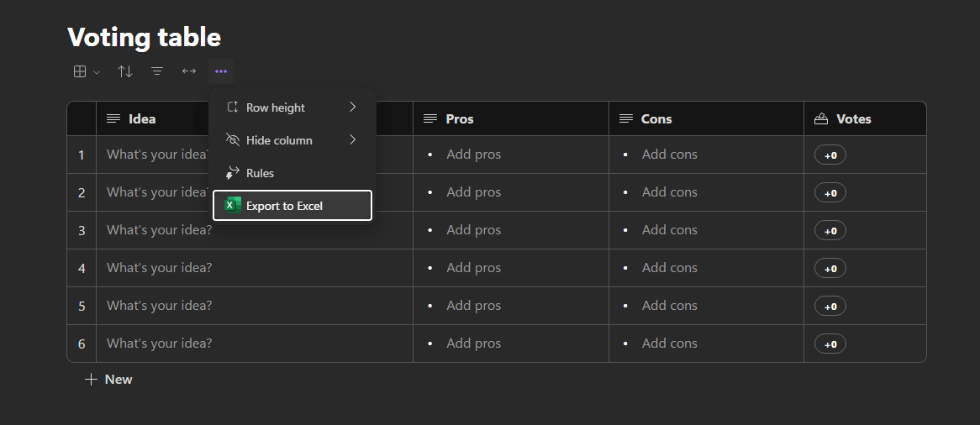Viewport: 980px width, 425px height.
Task: Click the purple more options ellipsis
Action: tap(221, 72)
